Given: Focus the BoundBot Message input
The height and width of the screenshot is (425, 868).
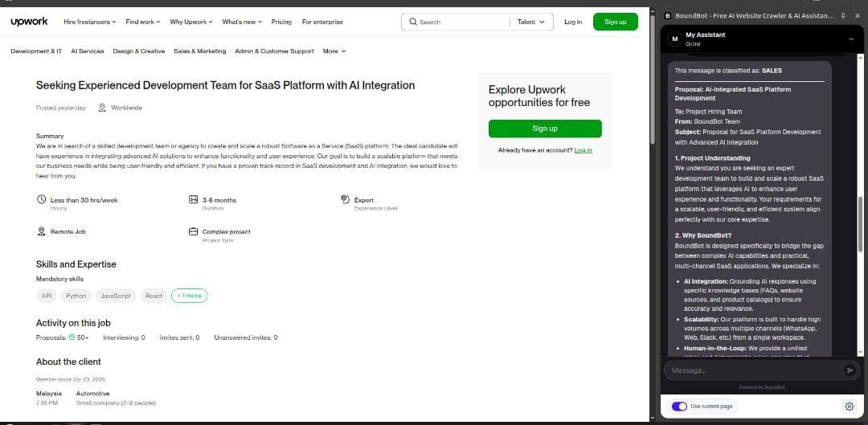Looking at the screenshot, I should (755, 370).
